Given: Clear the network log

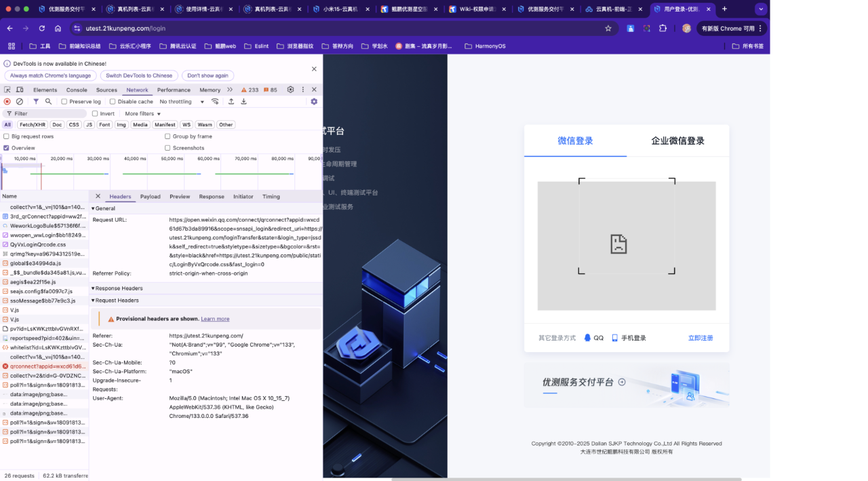Looking at the screenshot, I should pyautogui.click(x=20, y=102).
